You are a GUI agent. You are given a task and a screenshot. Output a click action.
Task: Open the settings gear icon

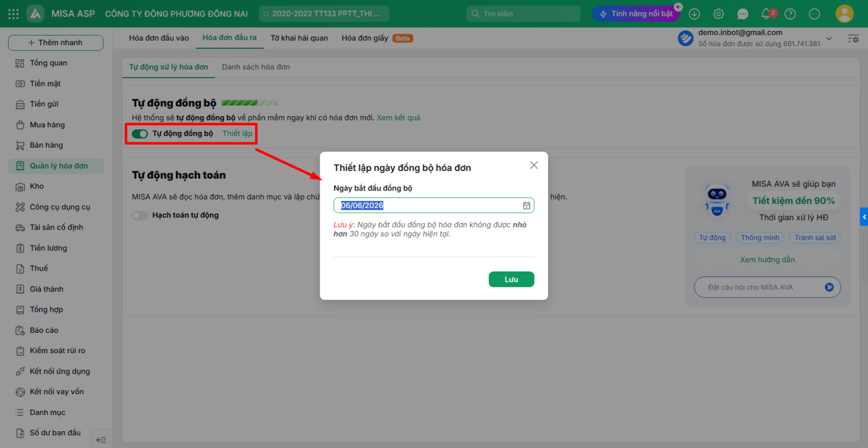coord(718,14)
